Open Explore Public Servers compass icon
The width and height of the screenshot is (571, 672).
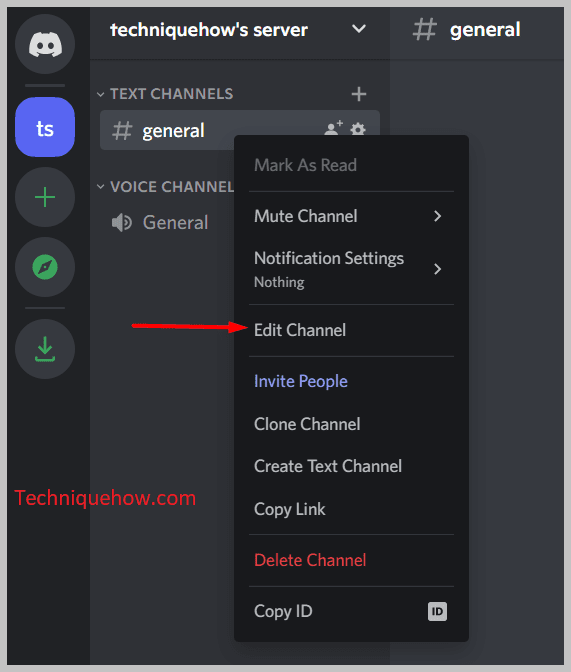(45, 267)
